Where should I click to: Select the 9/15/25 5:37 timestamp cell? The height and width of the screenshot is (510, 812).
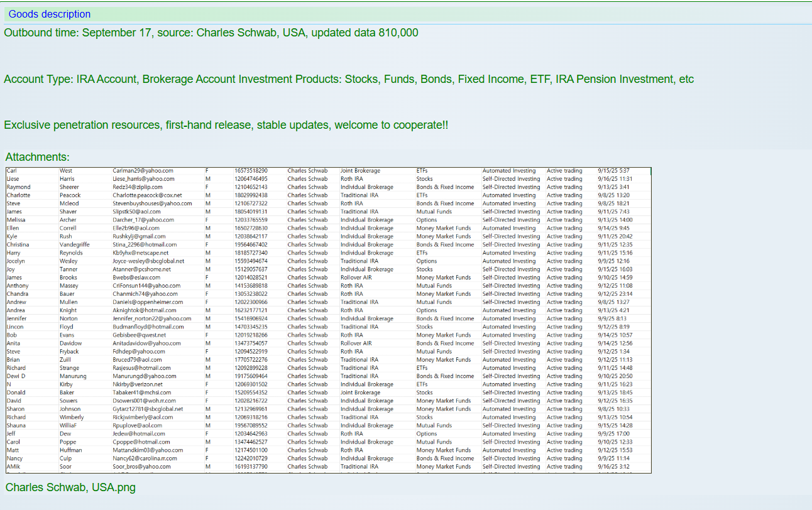click(x=613, y=171)
